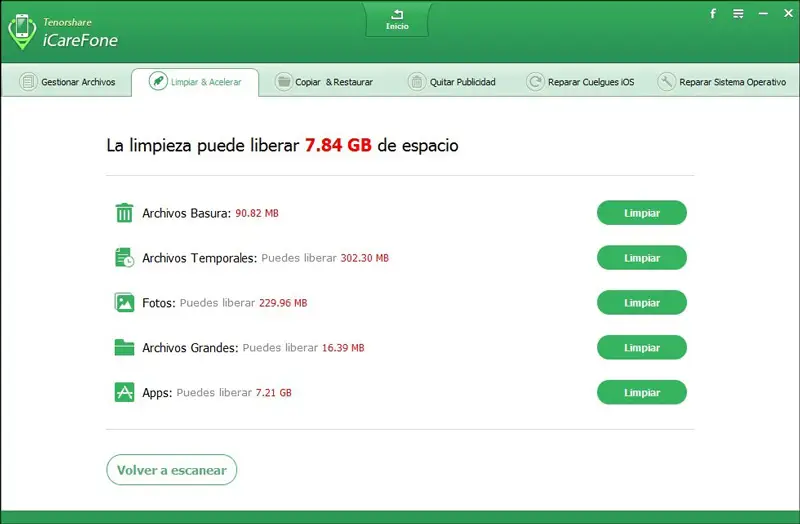Switch to Gestionar Archivos tab
This screenshot has height=524, width=800.
[67, 82]
